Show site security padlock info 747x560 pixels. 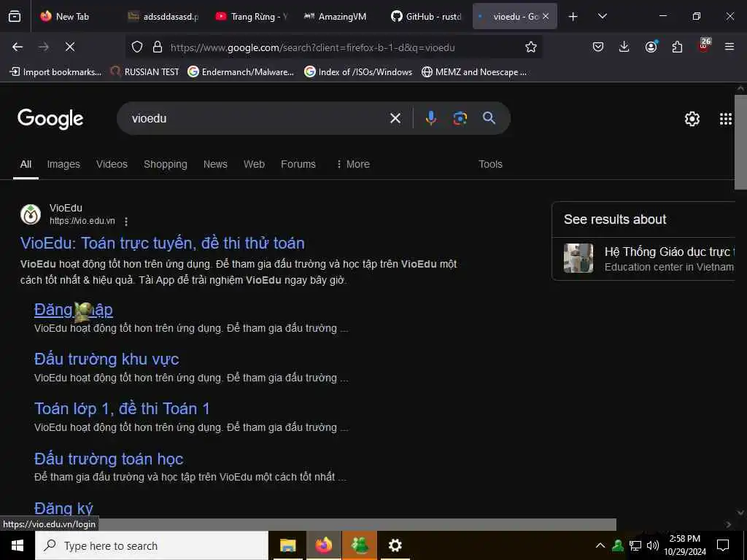tap(158, 47)
